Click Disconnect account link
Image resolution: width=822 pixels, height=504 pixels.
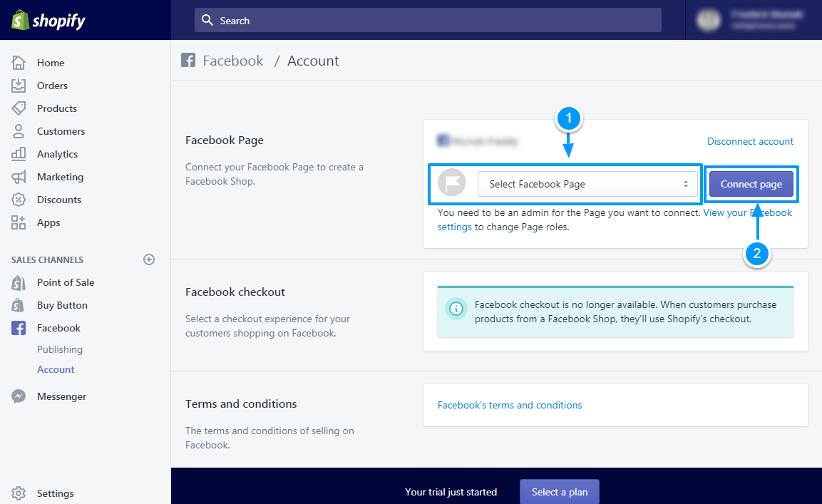pos(750,141)
